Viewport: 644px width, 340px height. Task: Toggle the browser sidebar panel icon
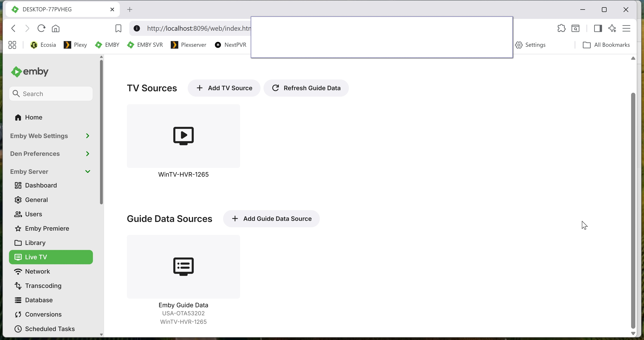(598, 28)
